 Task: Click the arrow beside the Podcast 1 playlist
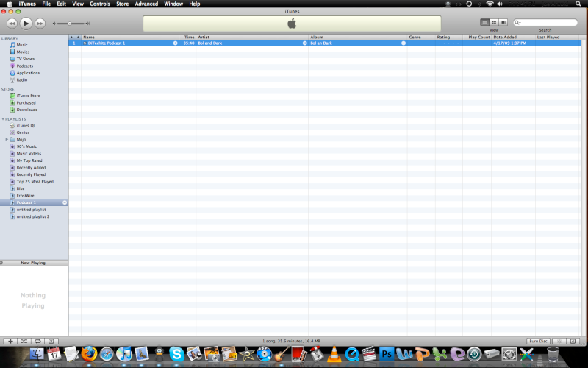click(x=65, y=203)
